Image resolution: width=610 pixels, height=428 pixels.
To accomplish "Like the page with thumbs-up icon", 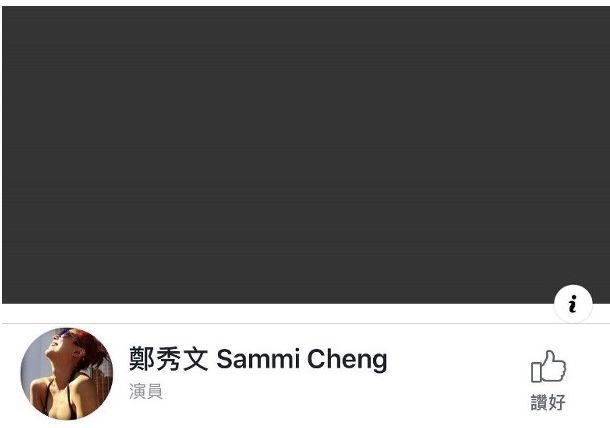I will (x=548, y=367).
